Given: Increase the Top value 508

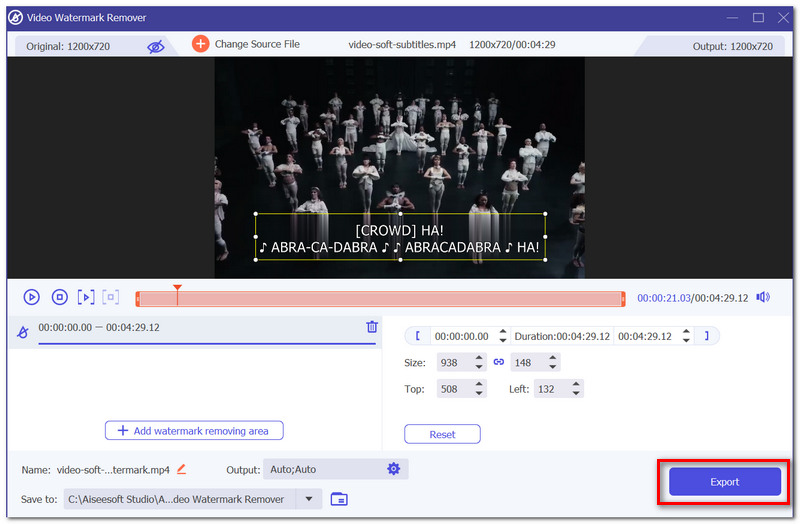Looking at the screenshot, I should coord(479,384).
